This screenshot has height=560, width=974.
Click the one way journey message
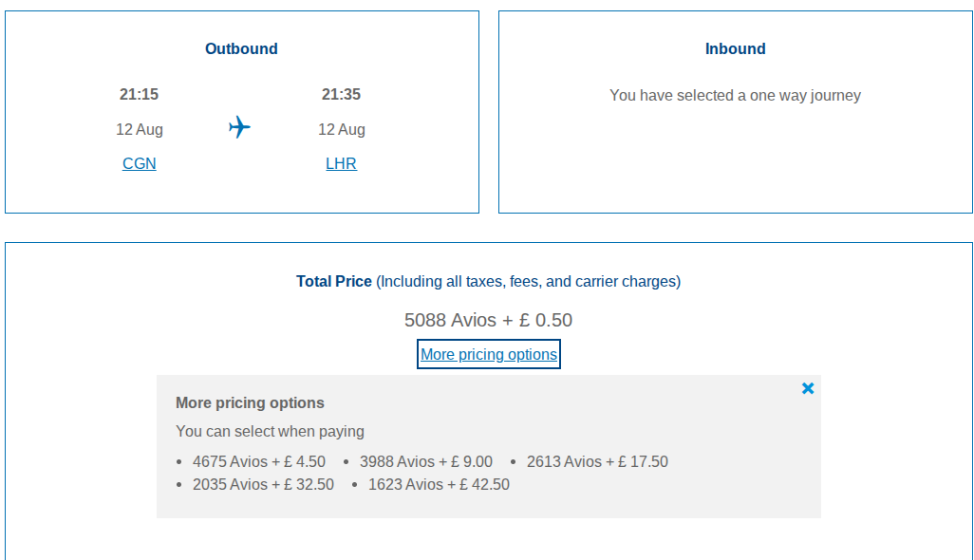tap(735, 95)
